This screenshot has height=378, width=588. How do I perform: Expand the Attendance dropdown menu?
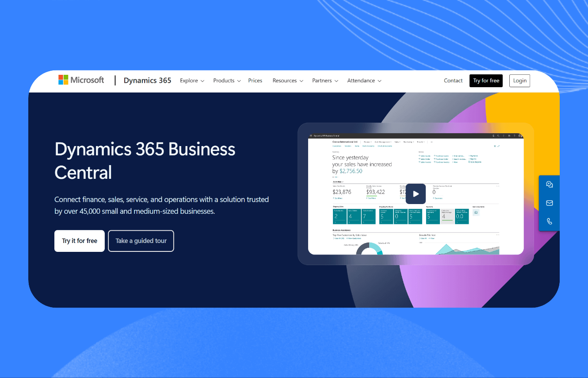click(x=364, y=81)
